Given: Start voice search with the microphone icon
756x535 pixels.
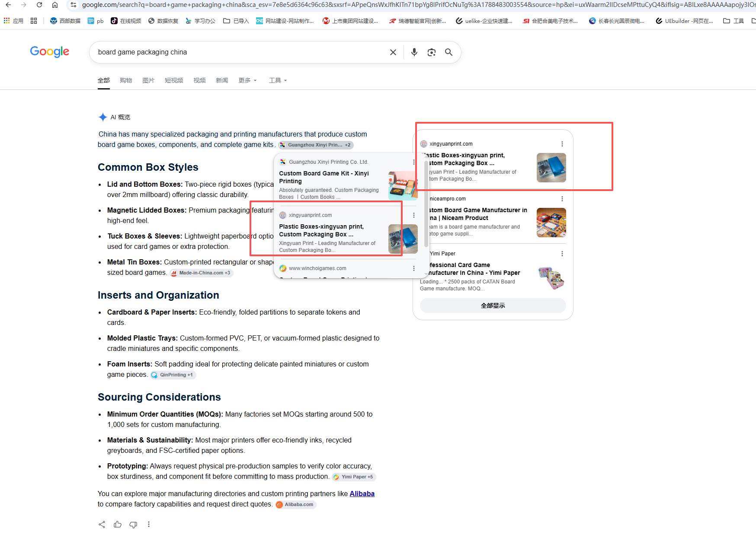Looking at the screenshot, I should (x=414, y=52).
